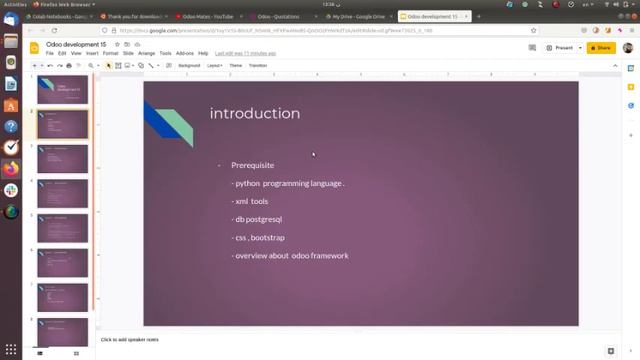Viewport: 640px width, 360px height.
Task: Open the Keep notes side panel icon
Action: pos(631,87)
